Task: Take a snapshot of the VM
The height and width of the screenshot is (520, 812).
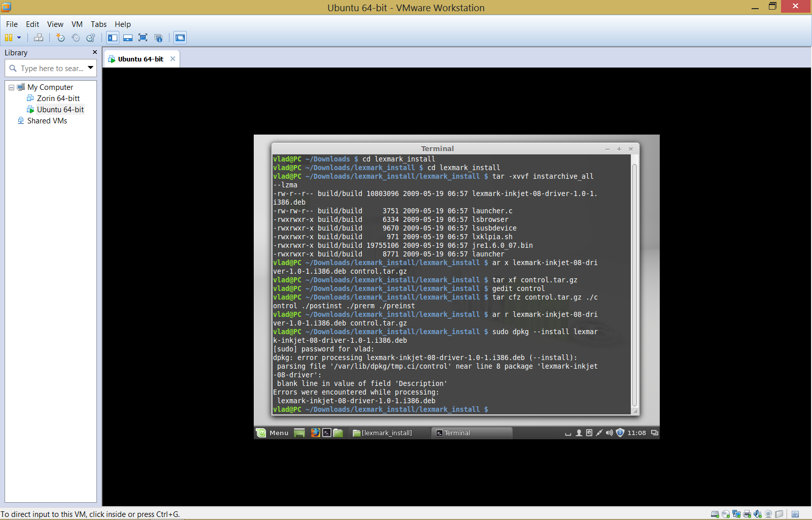Action: pos(60,38)
